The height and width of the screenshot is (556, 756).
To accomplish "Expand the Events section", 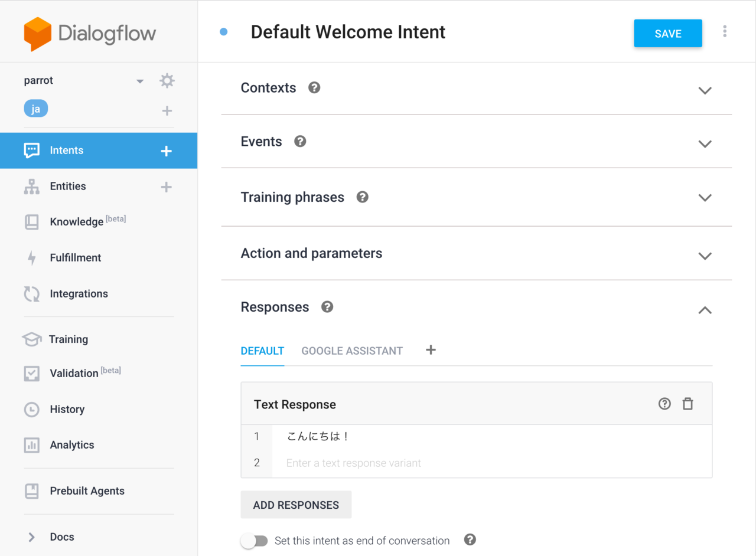I will (x=705, y=144).
